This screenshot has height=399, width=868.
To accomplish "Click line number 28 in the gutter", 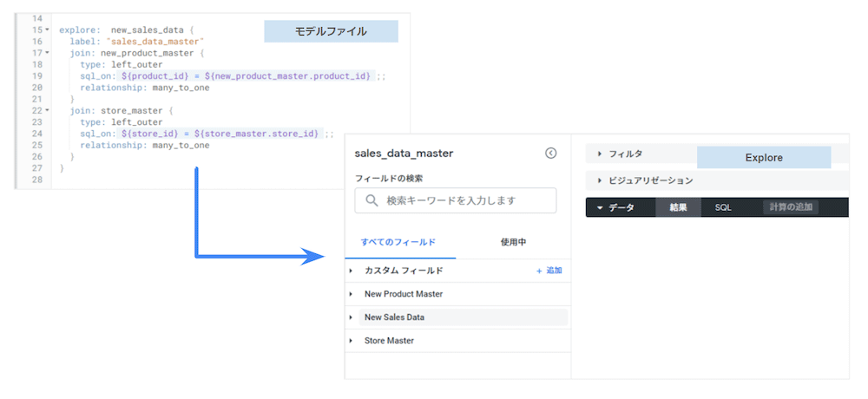I will pos(37,180).
